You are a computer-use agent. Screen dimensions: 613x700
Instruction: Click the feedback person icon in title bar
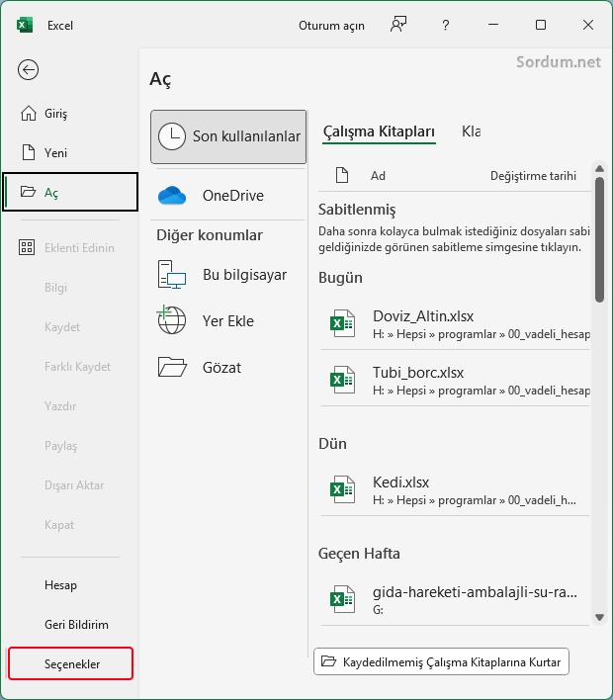(x=398, y=25)
